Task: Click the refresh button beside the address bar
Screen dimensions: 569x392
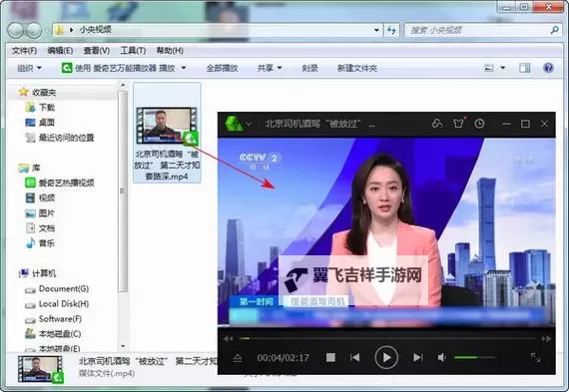Action: click(x=391, y=30)
